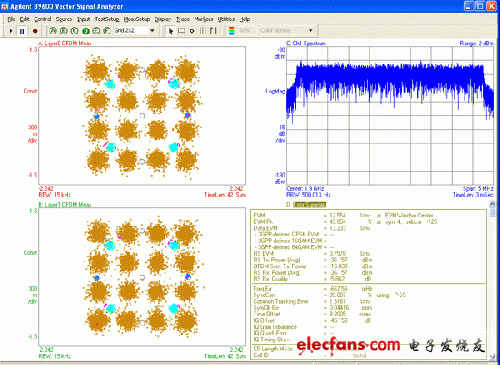Open the Trace menu
This screenshot has width=500, height=365.
pyautogui.click(x=183, y=19)
